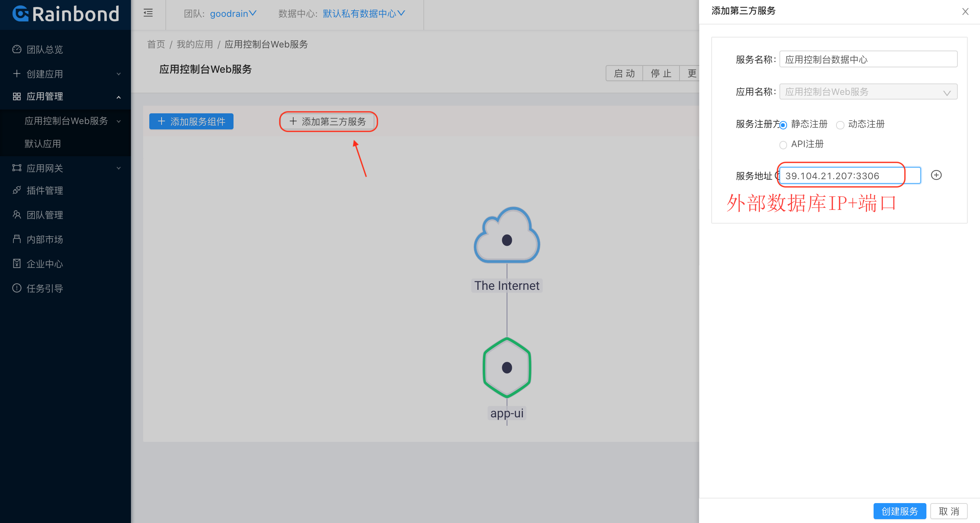Click the Internet cloud node icon

click(x=508, y=240)
